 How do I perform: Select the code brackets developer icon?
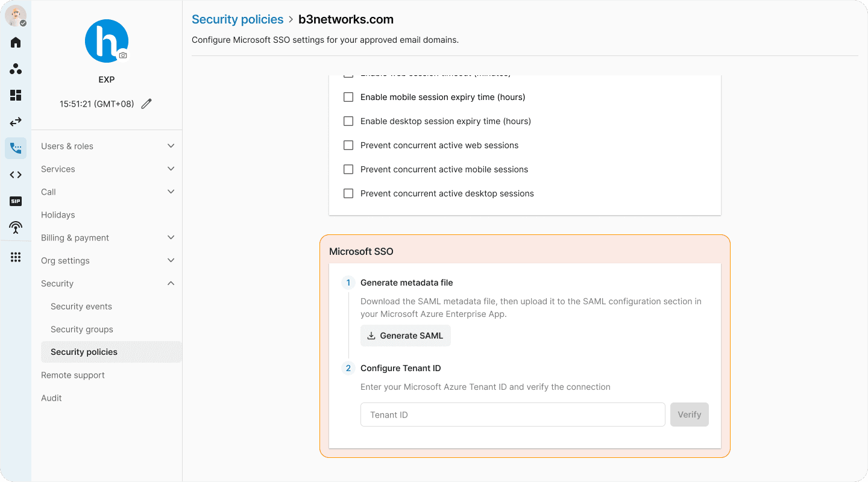16,175
